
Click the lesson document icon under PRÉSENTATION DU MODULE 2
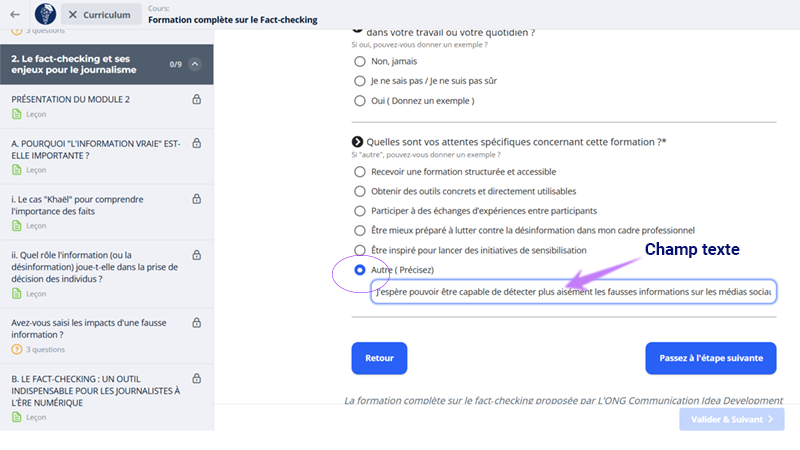[x=17, y=114]
